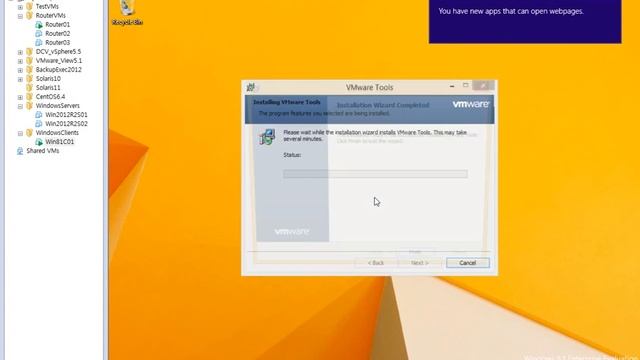Select the DCV_vSphere5.5 tree label
640x360 pixels.
[x=58, y=51]
